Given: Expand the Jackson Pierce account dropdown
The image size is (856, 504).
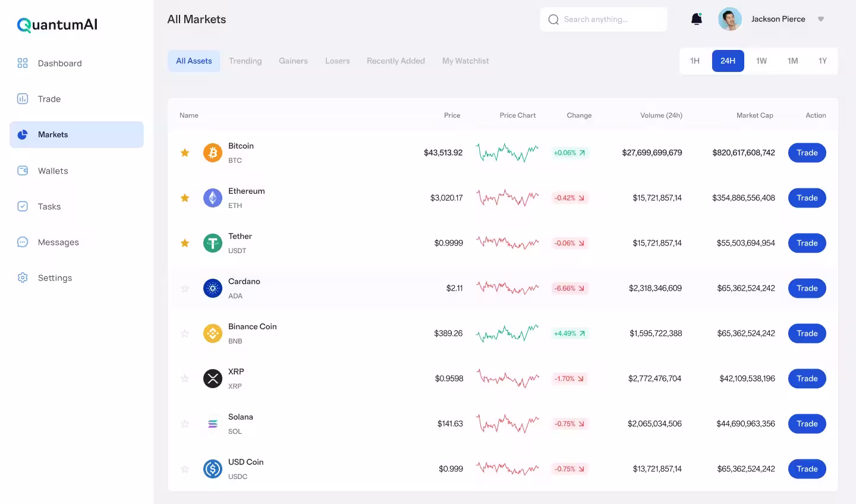Looking at the screenshot, I should click(x=821, y=19).
